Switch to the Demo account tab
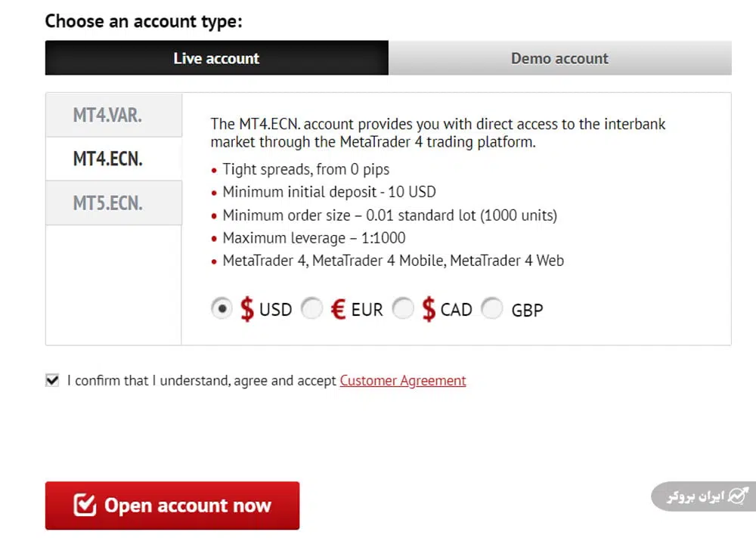756x538 pixels. coord(559,58)
